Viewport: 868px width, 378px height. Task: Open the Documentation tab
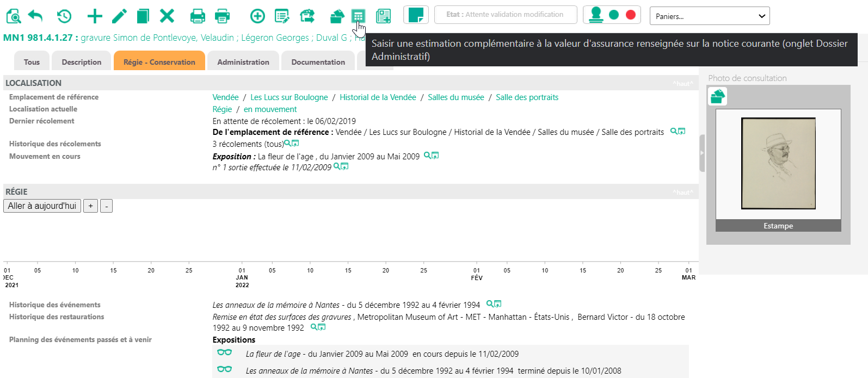(x=318, y=61)
